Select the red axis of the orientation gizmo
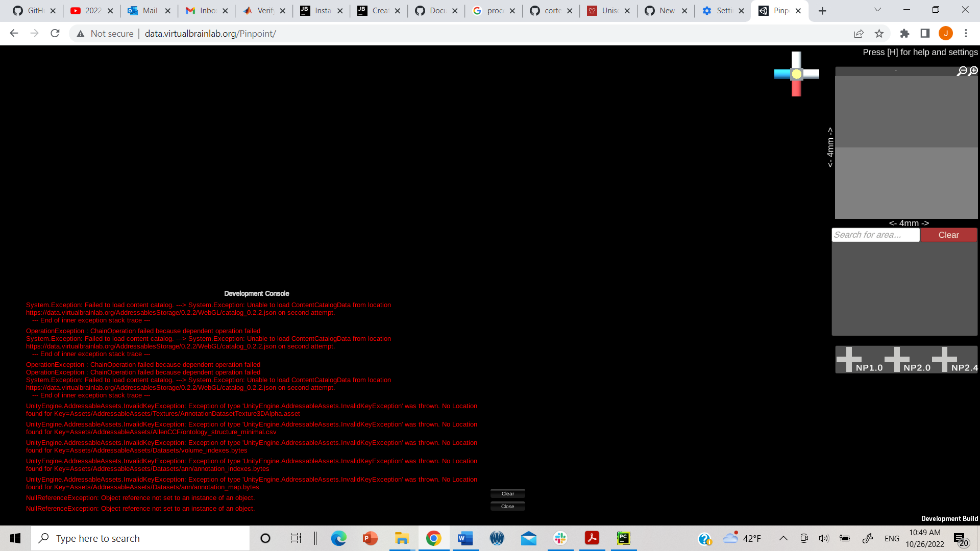Viewport: 980px width, 551px height. tap(795, 88)
